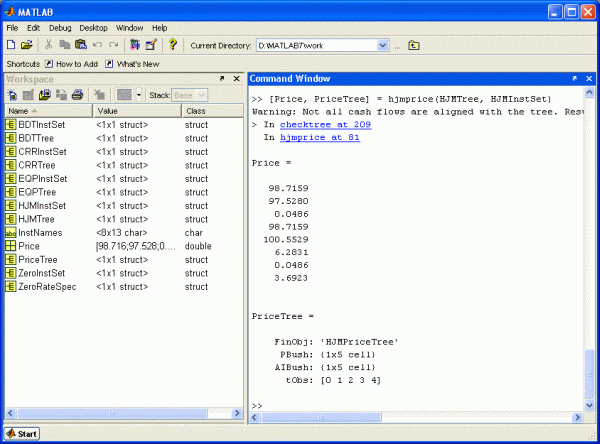Undo last action icon
This screenshot has width=600, height=444.
coord(98,45)
